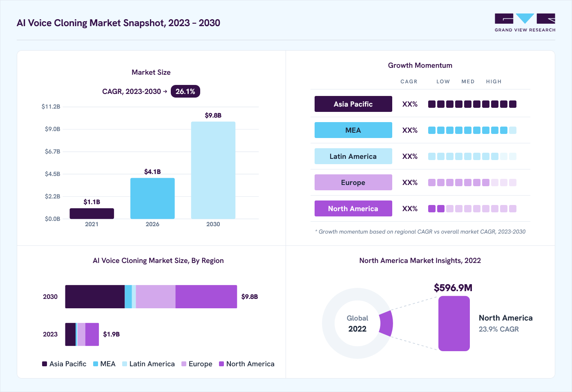Click the 26.1% CAGR badge
This screenshot has height=392, width=572.
(185, 91)
